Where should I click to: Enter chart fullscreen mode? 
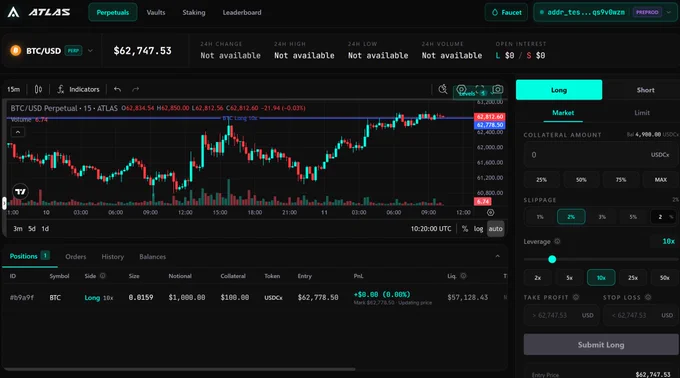click(x=480, y=89)
